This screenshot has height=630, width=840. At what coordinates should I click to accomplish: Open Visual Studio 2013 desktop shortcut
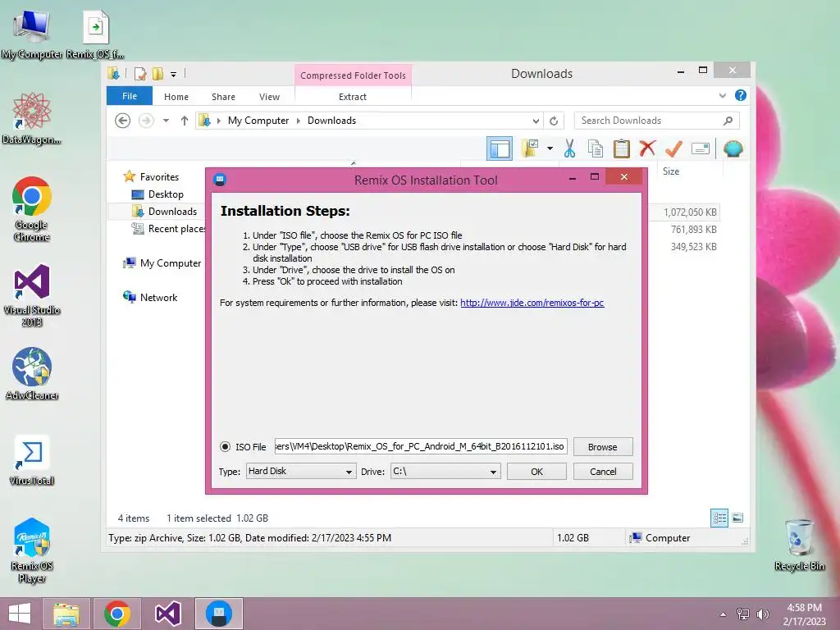(x=32, y=294)
